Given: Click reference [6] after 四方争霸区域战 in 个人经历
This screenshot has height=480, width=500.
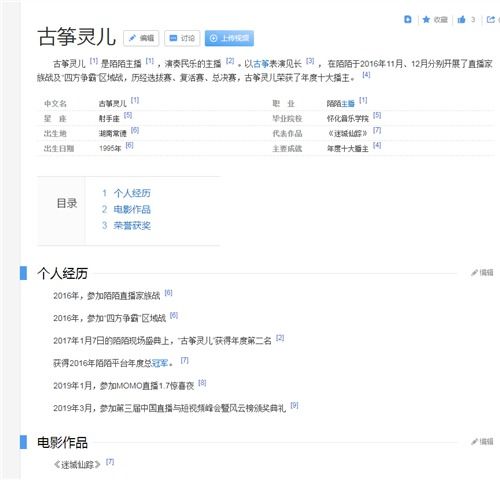Looking at the screenshot, I should (x=174, y=315).
